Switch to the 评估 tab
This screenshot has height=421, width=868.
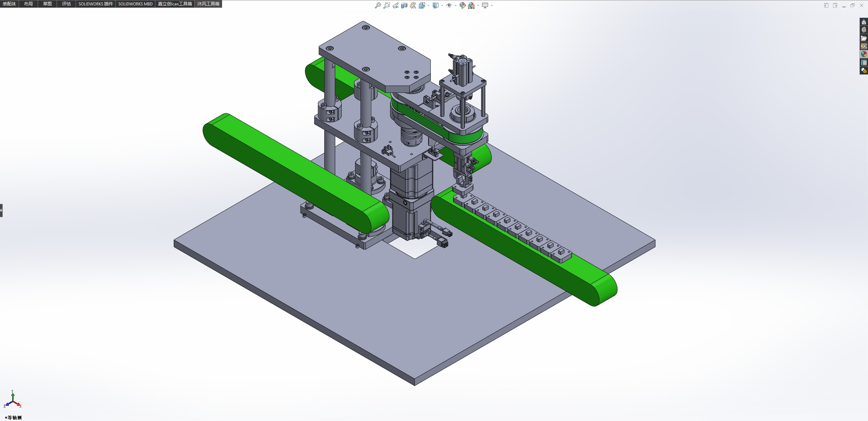coord(66,4)
